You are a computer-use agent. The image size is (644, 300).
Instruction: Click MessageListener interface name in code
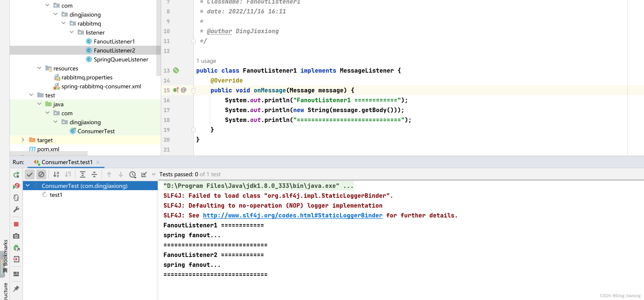pyautogui.click(x=366, y=71)
